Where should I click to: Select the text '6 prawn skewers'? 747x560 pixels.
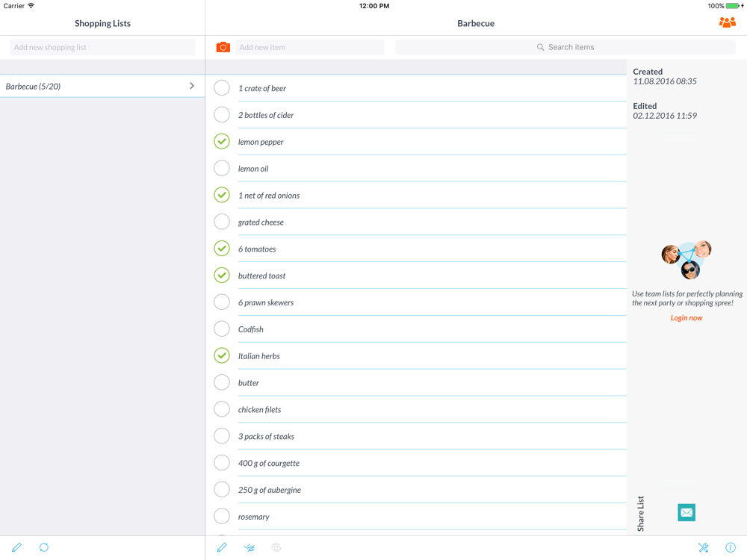pyautogui.click(x=266, y=302)
